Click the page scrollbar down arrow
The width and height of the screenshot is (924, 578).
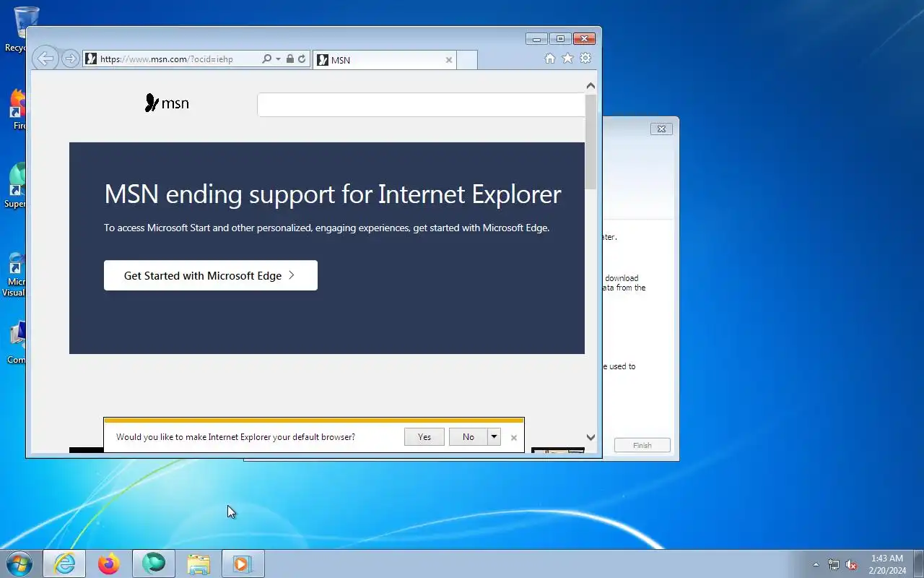(x=590, y=437)
